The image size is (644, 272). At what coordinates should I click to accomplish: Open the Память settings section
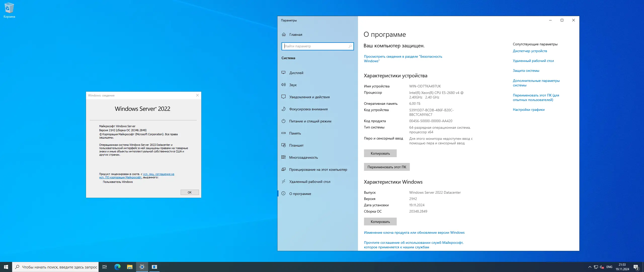pos(295,133)
